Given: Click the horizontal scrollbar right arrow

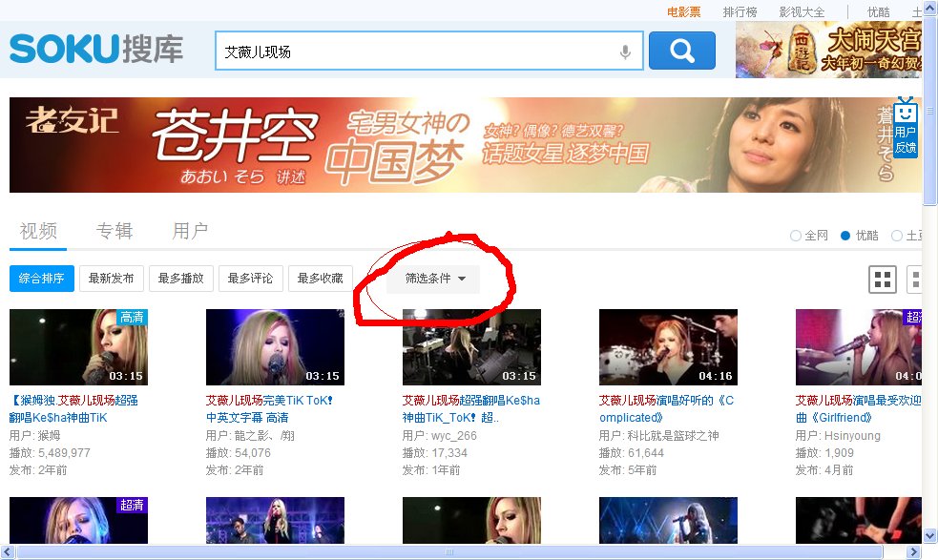Looking at the screenshot, I should [x=914, y=551].
